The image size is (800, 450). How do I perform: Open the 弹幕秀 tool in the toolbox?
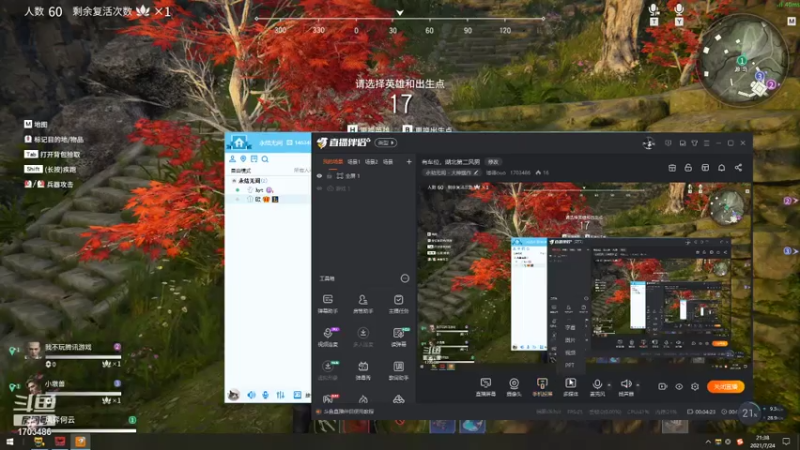(363, 370)
